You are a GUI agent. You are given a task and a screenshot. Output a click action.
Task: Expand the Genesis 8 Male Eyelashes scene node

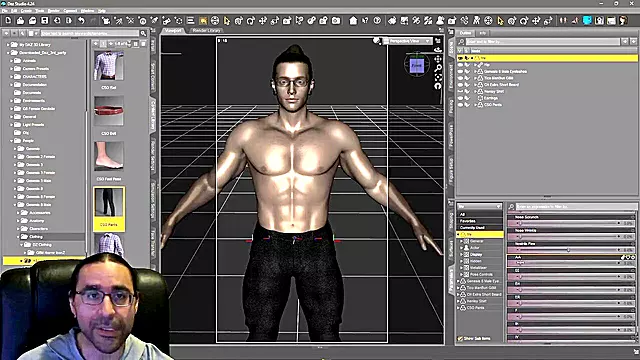[x=475, y=71]
